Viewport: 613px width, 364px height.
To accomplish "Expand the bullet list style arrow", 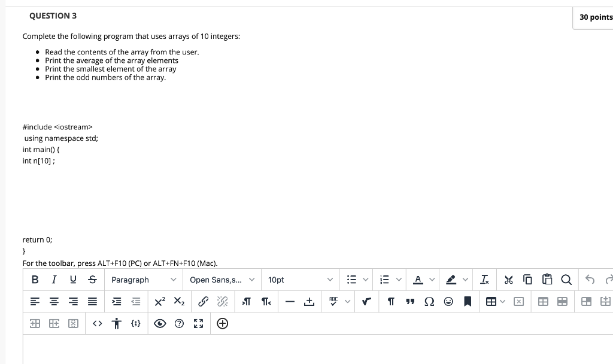I will pos(366,280).
